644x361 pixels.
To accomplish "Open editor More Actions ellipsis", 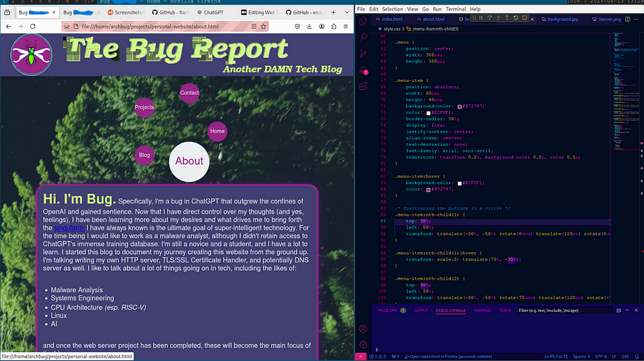I will point(636,19).
